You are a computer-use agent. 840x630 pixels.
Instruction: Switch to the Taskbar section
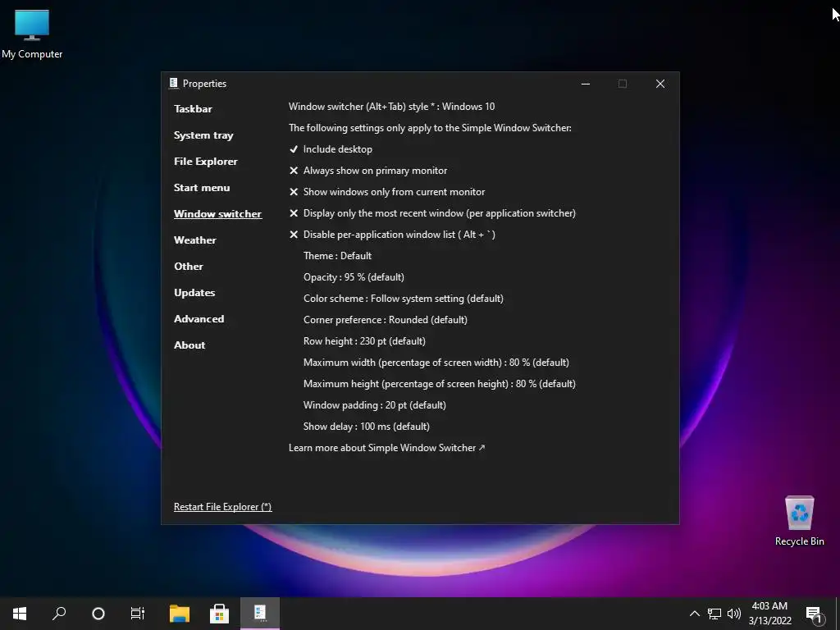pyautogui.click(x=193, y=109)
